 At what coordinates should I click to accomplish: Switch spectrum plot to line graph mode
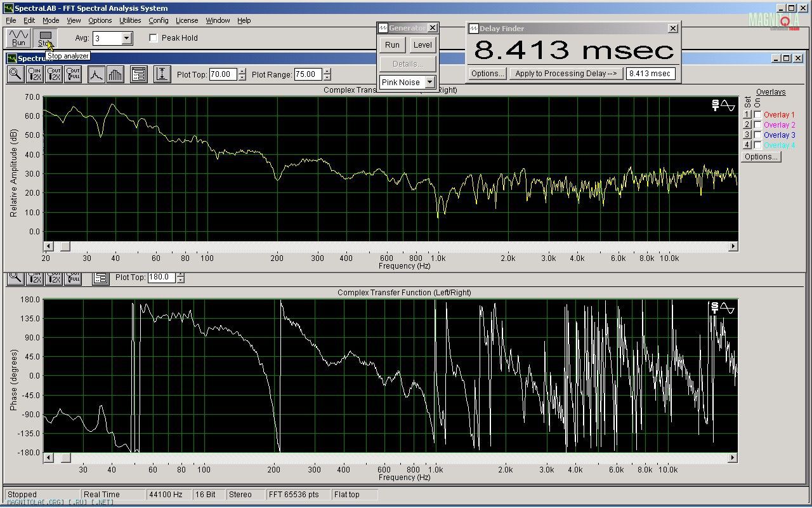(96, 74)
